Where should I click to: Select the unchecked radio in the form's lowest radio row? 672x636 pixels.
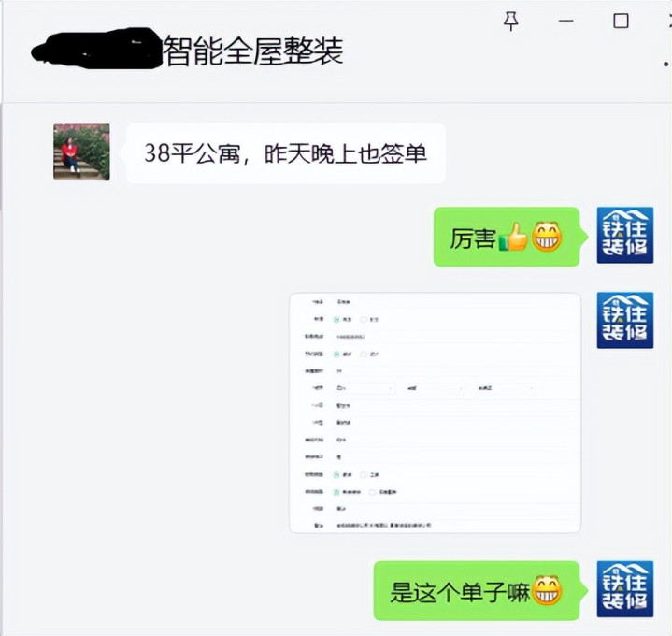[372, 492]
